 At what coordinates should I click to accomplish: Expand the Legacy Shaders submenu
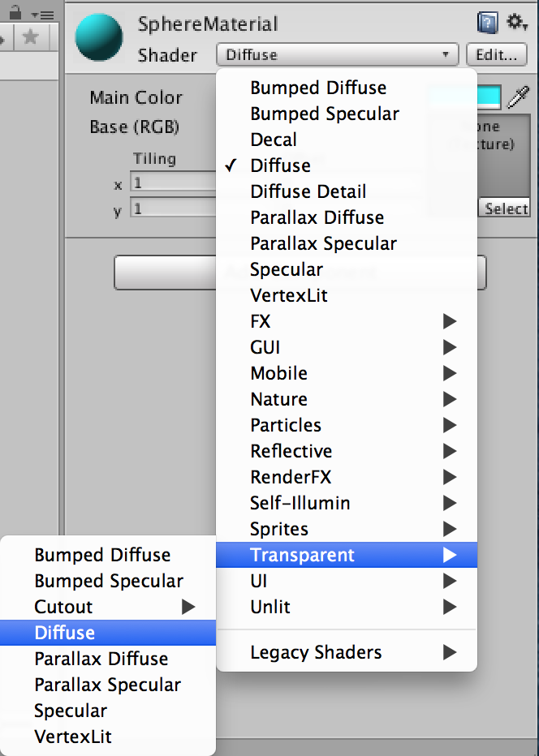347,652
